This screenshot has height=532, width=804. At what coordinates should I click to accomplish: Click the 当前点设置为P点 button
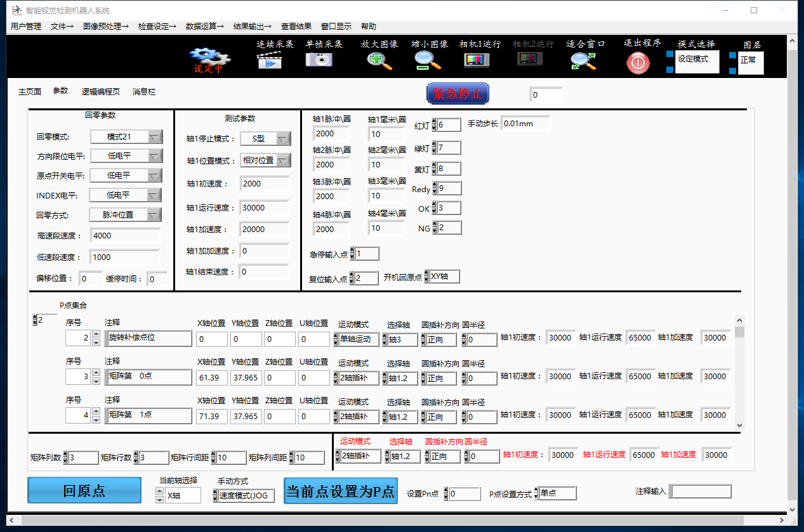pos(341,491)
